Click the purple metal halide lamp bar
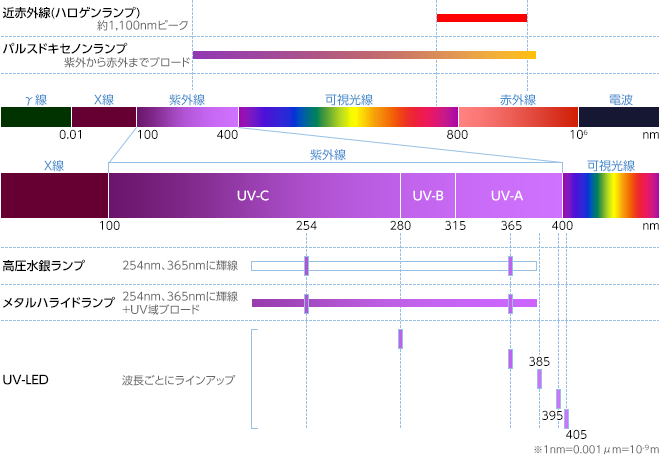The image size is (660, 456). (400, 302)
